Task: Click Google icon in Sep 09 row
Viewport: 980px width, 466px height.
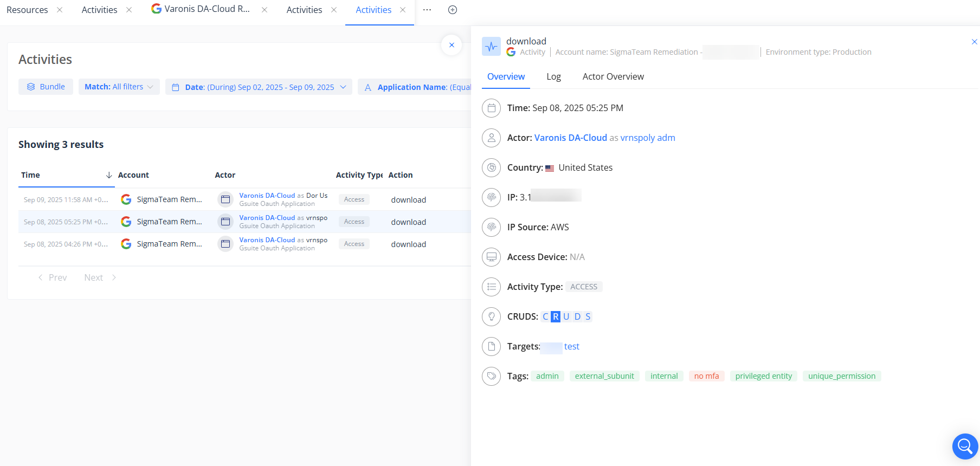Action: point(126,199)
